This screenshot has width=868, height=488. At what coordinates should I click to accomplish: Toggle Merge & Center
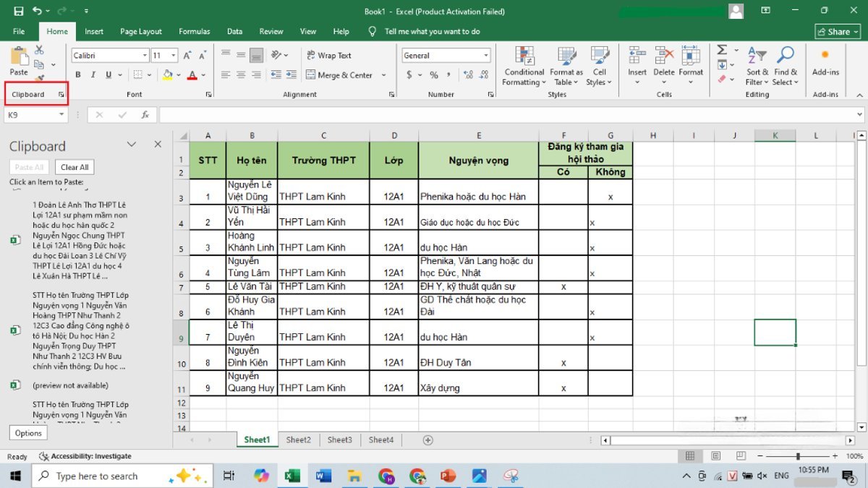click(x=339, y=75)
